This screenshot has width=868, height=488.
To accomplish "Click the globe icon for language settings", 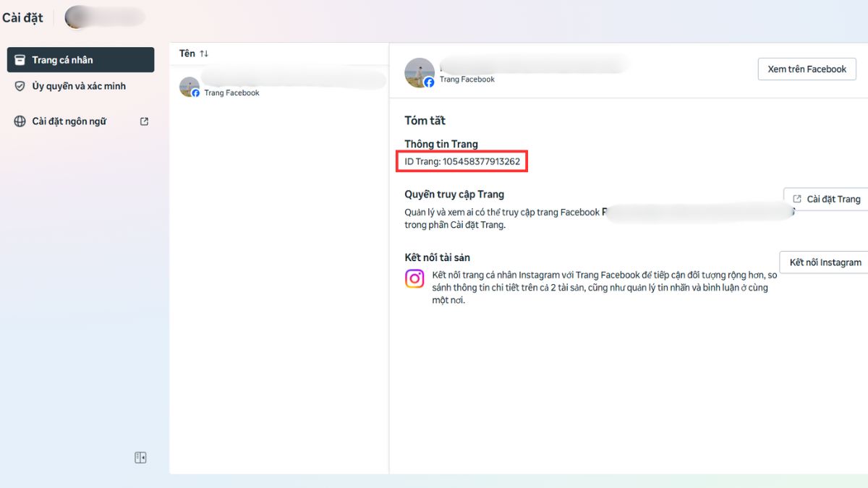I will pyautogui.click(x=20, y=121).
